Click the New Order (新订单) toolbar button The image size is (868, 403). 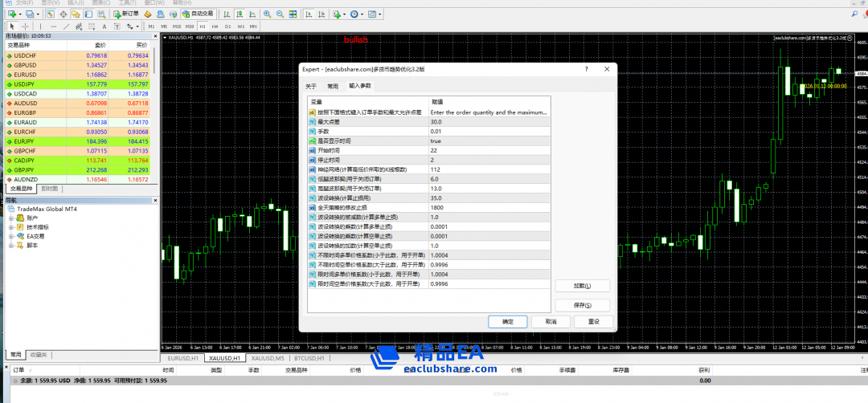pyautogui.click(x=125, y=14)
